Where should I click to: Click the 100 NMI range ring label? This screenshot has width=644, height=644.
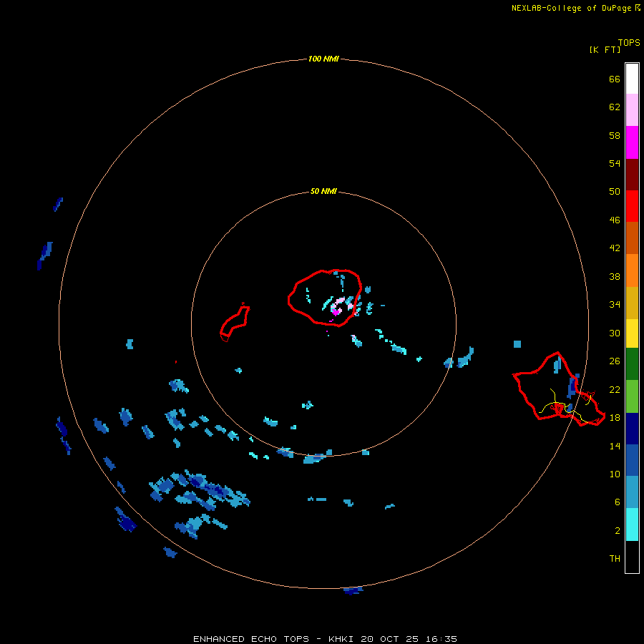coord(323,59)
